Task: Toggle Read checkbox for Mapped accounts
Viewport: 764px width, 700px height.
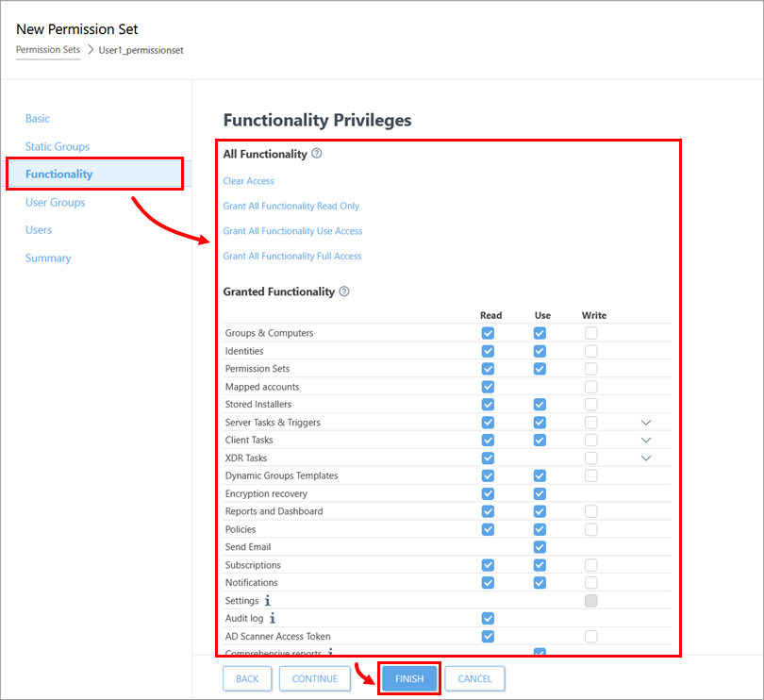Action: point(488,387)
